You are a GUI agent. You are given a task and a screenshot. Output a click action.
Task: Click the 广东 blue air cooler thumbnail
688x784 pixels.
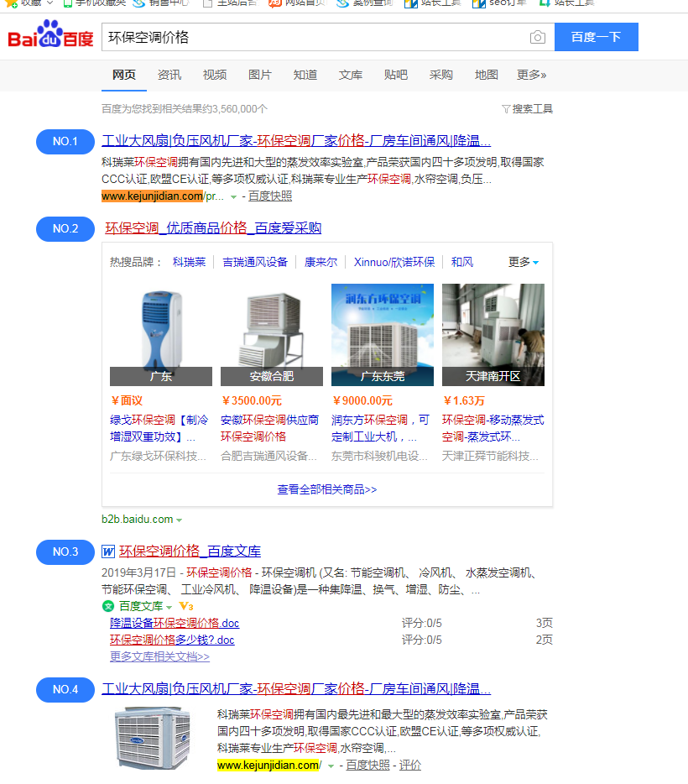click(x=161, y=335)
